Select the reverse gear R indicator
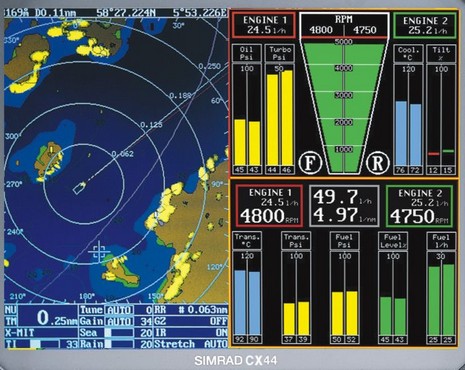This screenshot has height=370, width=465. point(377,163)
